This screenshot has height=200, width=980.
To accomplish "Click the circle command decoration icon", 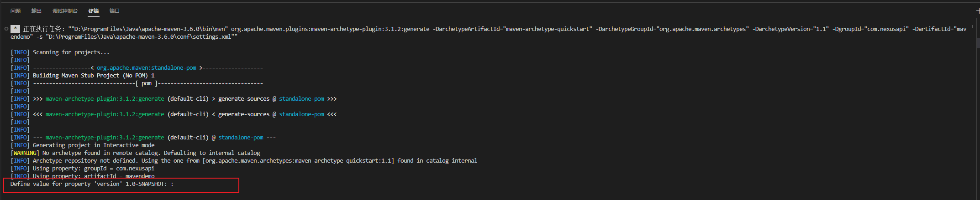I will tap(6, 29).
